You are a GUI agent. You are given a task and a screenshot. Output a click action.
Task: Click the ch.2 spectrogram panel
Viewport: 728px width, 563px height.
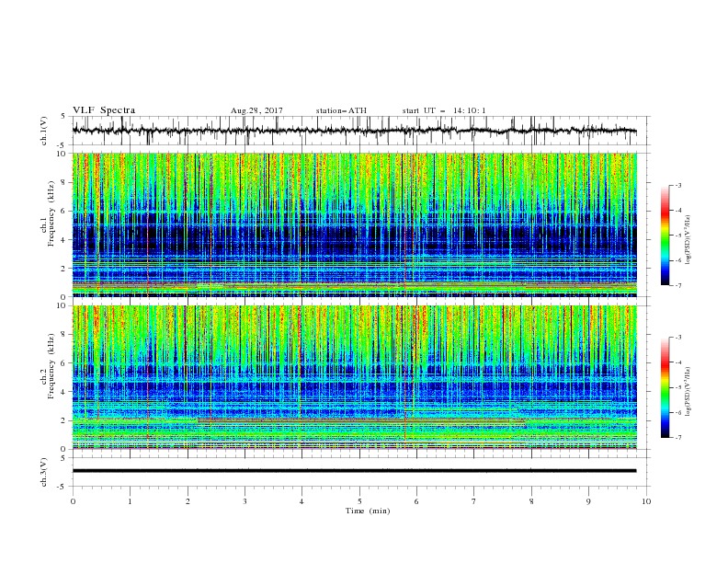(354, 377)
